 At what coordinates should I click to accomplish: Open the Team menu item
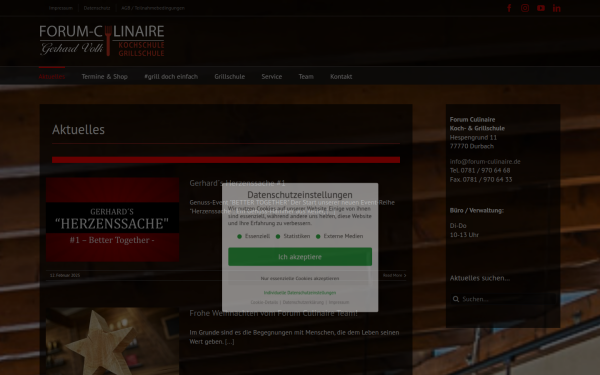click(306, 76)
